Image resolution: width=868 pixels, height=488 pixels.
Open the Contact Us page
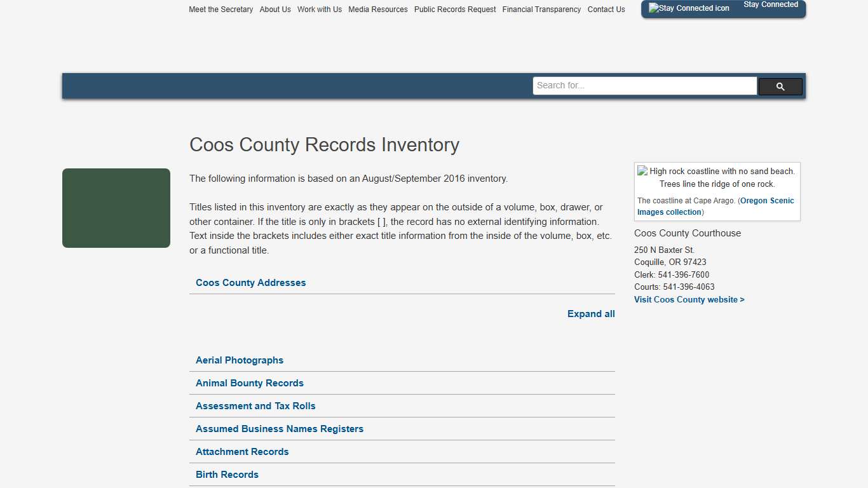coord(606,9)
